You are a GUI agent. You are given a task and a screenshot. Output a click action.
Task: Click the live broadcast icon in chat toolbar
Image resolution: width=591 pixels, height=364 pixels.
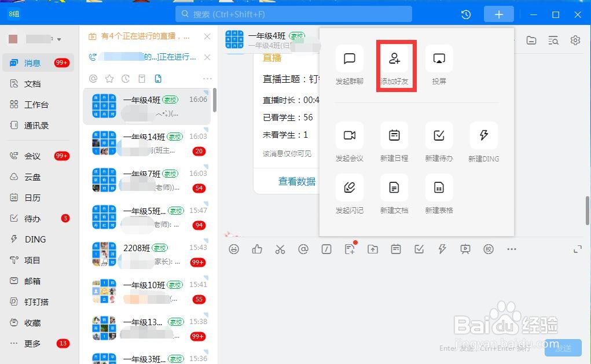point(465,249)
